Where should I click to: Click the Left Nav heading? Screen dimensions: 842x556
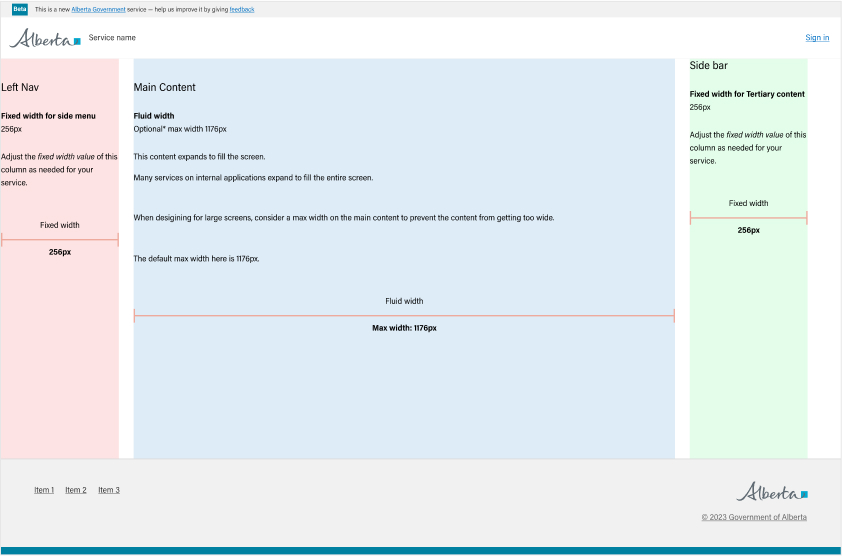pos(20,88)
